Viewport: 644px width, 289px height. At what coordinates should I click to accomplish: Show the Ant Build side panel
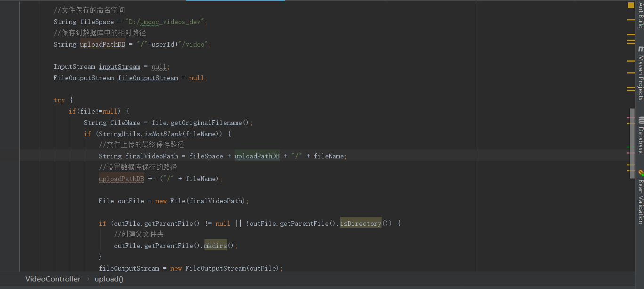coord(640,15)
